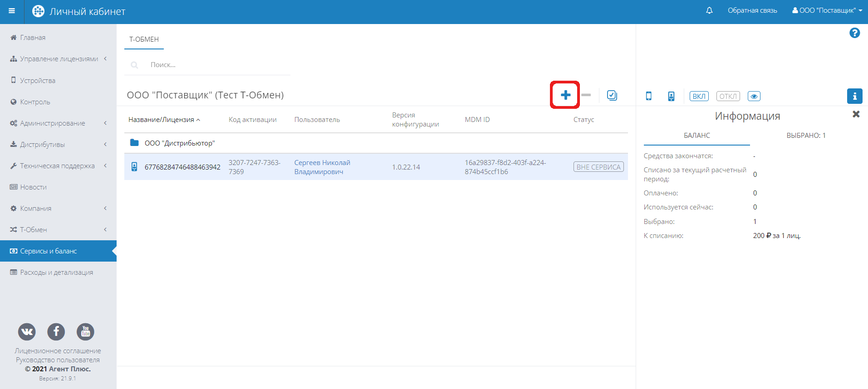Open Руководство пользователя link
The width and height of the screenshot is (868, 389).
(58, 360)
